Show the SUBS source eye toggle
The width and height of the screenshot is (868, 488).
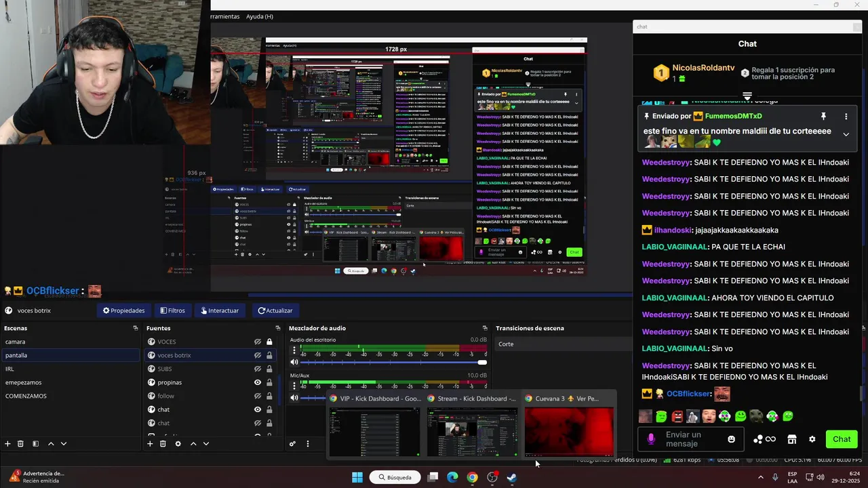[258, 369]
